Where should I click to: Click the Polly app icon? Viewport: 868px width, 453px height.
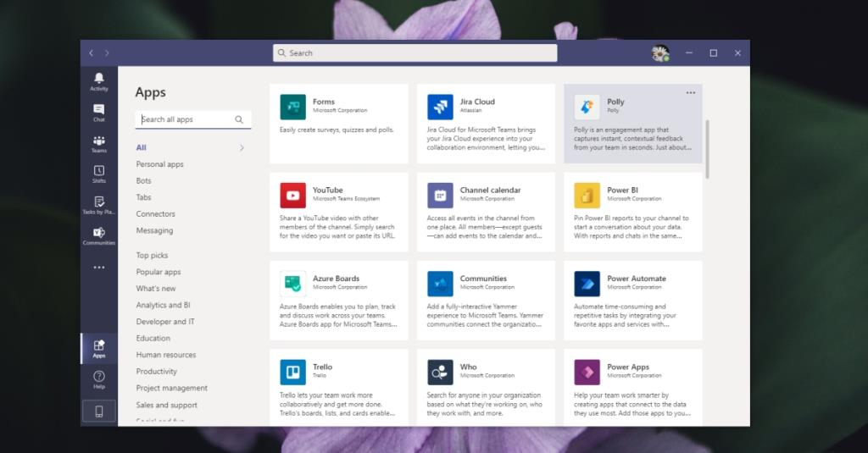coord(587,107)
